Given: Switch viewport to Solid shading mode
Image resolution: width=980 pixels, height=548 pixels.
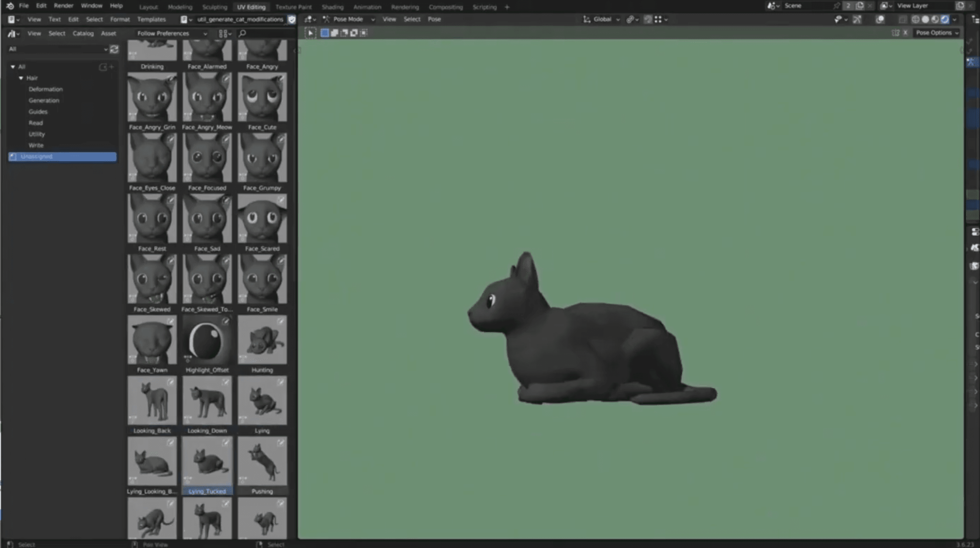Looking at the screenshot, I should click(x=925, y=19).
